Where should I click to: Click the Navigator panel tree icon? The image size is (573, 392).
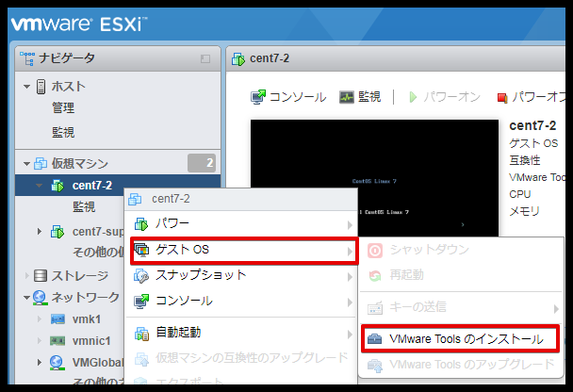click(27, 58)
